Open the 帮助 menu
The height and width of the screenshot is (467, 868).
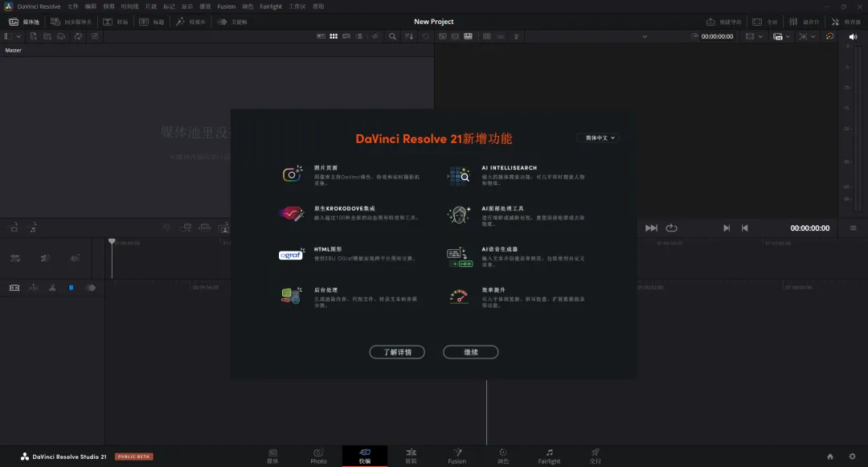[318, 6]
